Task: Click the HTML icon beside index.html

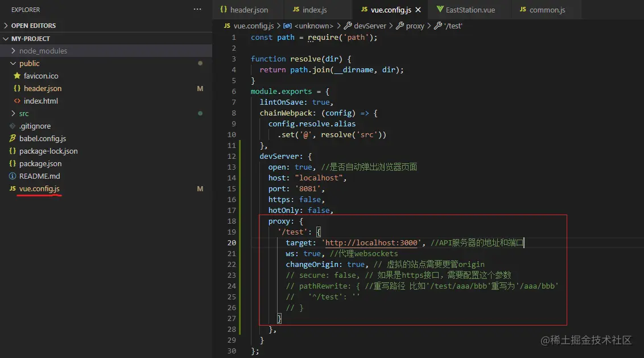Action: pyautogui.click(x=17, y=101)
